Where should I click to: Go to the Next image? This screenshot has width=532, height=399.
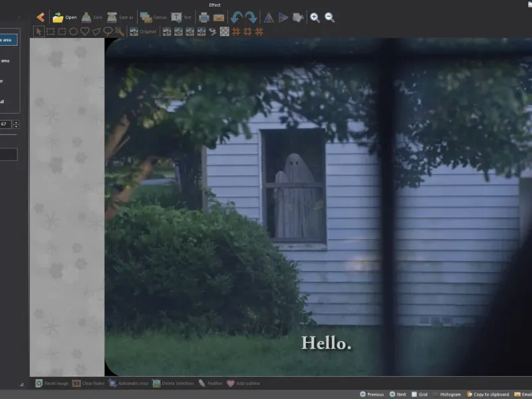click(x=398, y=394)
